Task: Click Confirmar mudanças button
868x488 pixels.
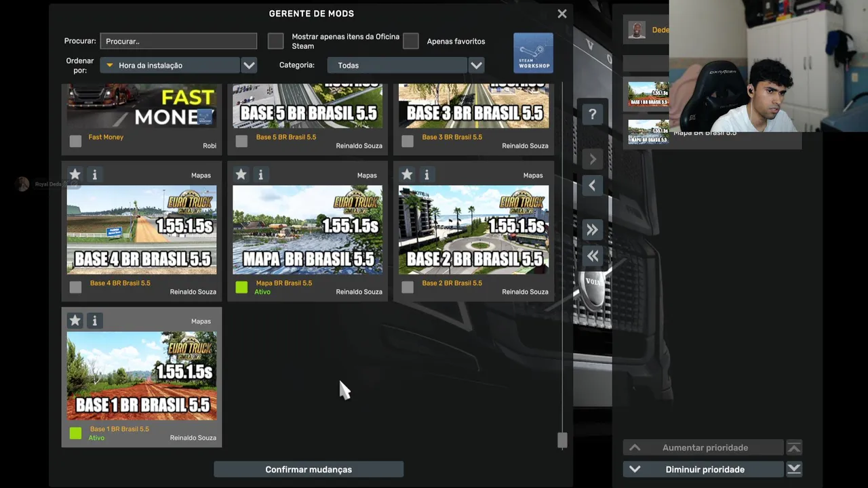Action: click(309, 469)
